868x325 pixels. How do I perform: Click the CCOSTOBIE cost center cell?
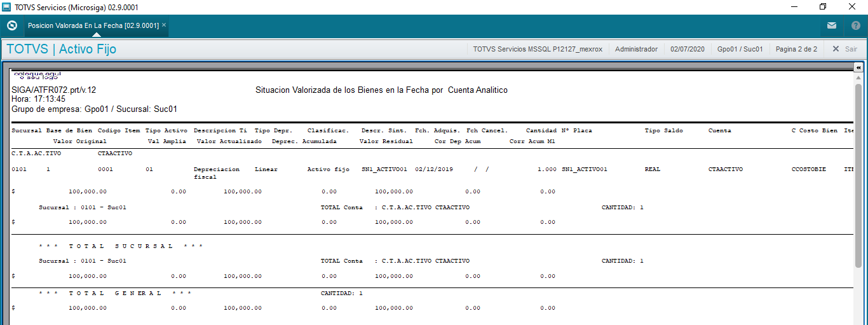(x=809, y=170)
